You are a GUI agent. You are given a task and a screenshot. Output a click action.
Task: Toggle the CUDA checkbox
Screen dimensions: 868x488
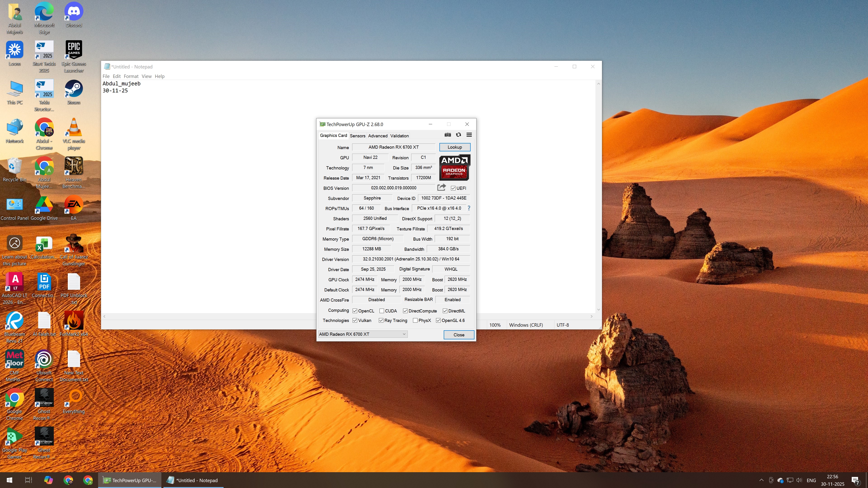pyautogui.click(x=382, y=311)
